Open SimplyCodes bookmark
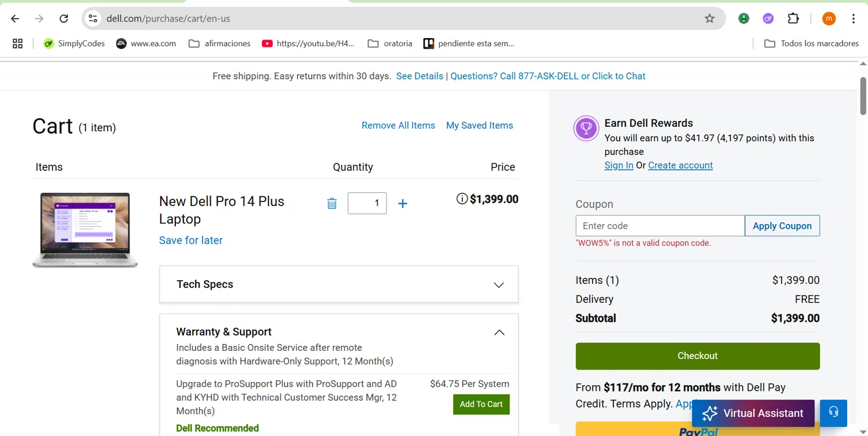Image resolution: width=868 pixels, height=436 pixels. click(x=74, y=43)
